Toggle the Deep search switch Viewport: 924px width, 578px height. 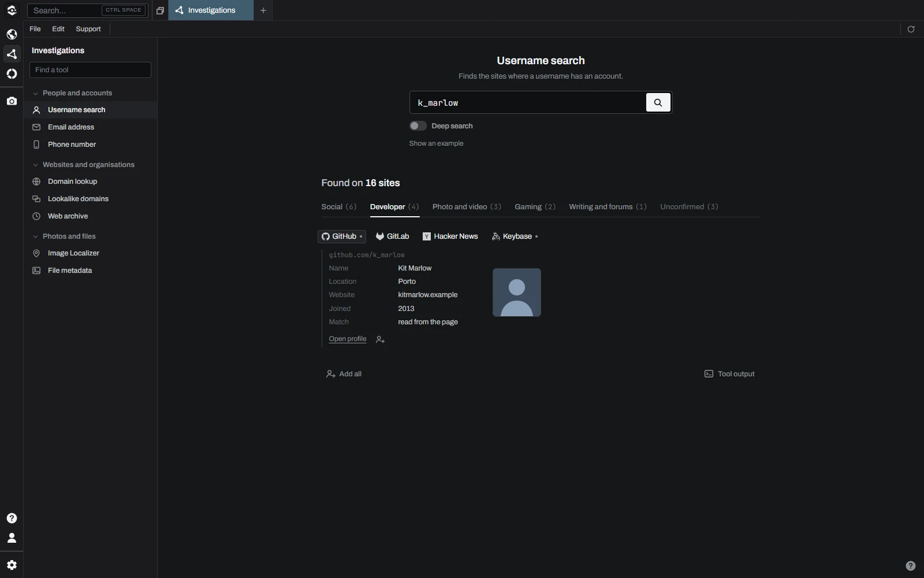coord(418,126)
